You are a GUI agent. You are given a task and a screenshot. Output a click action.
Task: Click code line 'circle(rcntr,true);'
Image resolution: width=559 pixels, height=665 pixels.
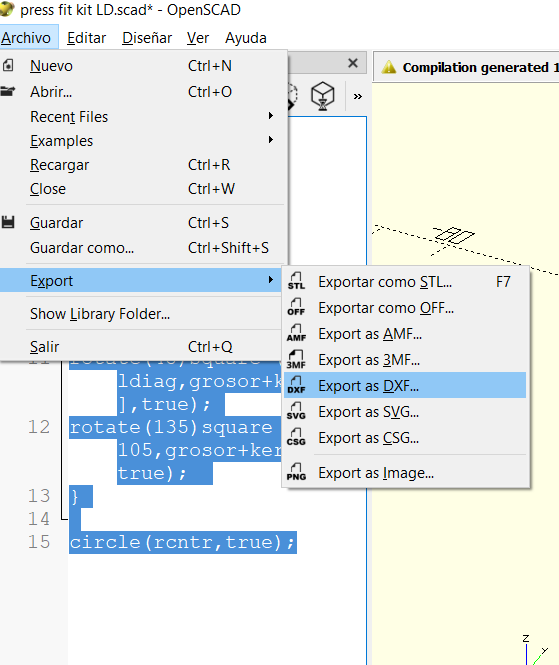[x=182, y=542]
